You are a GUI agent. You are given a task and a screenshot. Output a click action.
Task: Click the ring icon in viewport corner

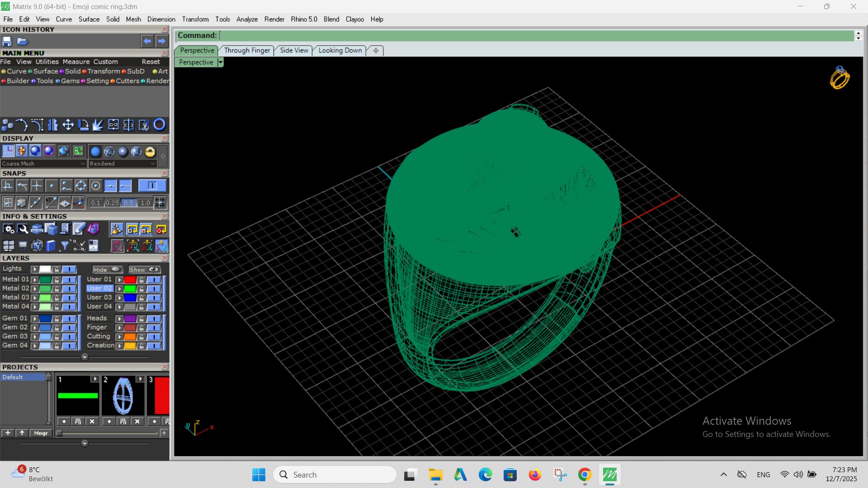840,78
